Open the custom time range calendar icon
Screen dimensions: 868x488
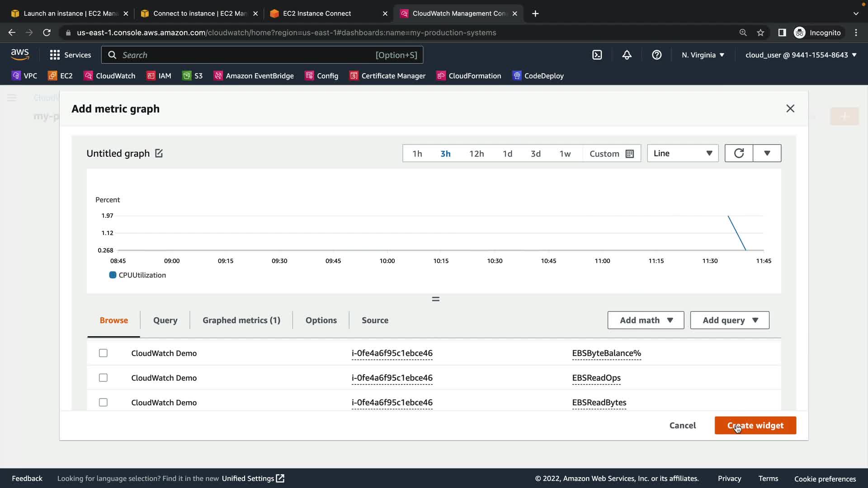click(629, 154)
